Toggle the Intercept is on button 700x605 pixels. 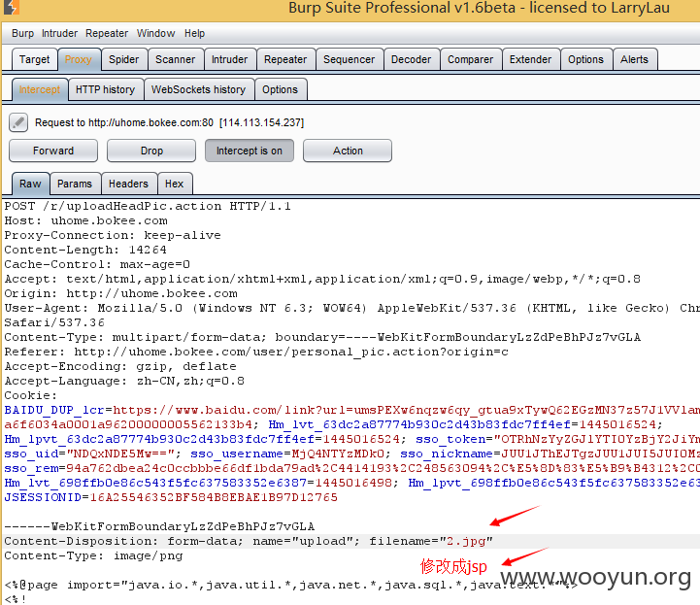(250, 151)
